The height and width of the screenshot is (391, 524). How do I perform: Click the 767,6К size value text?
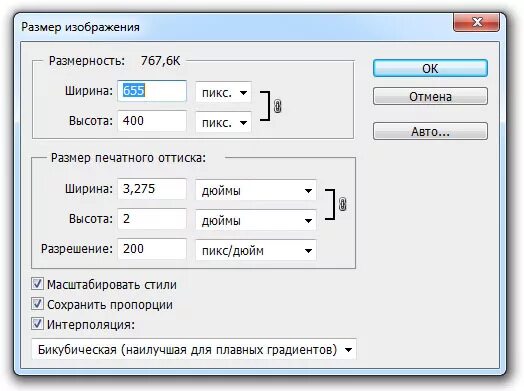point(160,61)
